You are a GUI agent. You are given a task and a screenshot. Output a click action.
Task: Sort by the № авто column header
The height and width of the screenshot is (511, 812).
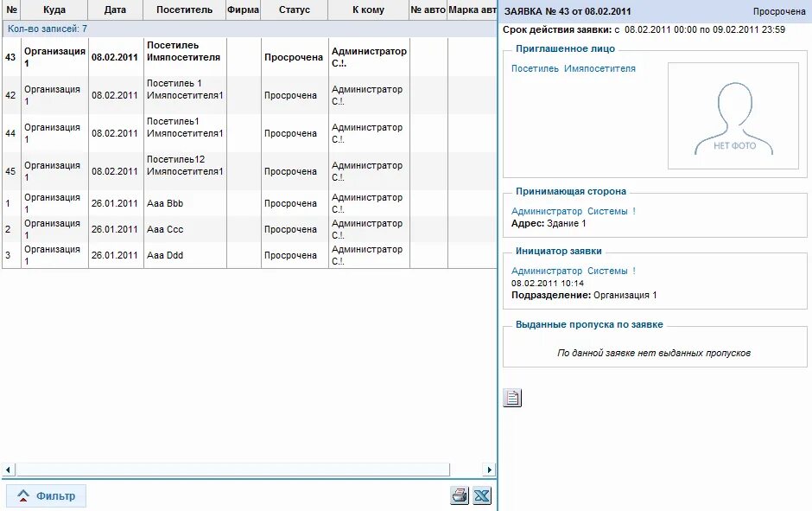(428, 10)
